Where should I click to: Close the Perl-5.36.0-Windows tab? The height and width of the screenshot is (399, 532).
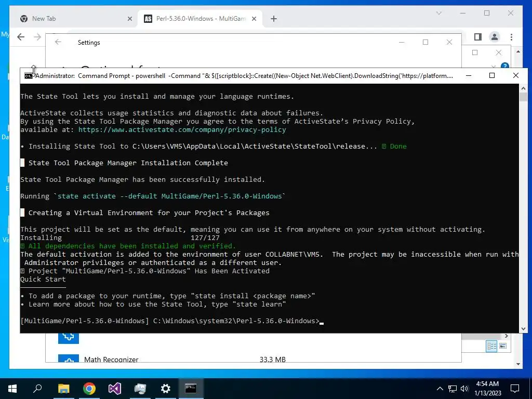pos(254,19)
